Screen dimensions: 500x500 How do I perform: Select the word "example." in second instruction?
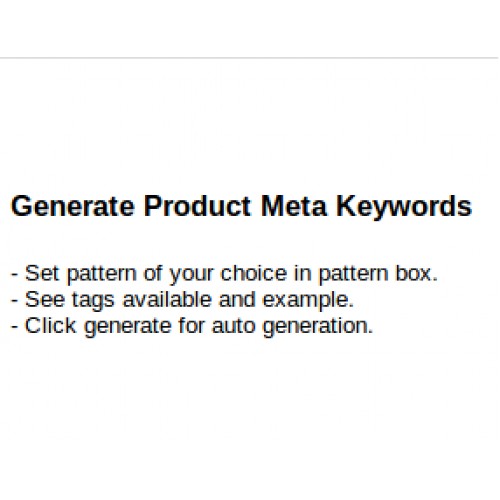click(x=308, y=301)
